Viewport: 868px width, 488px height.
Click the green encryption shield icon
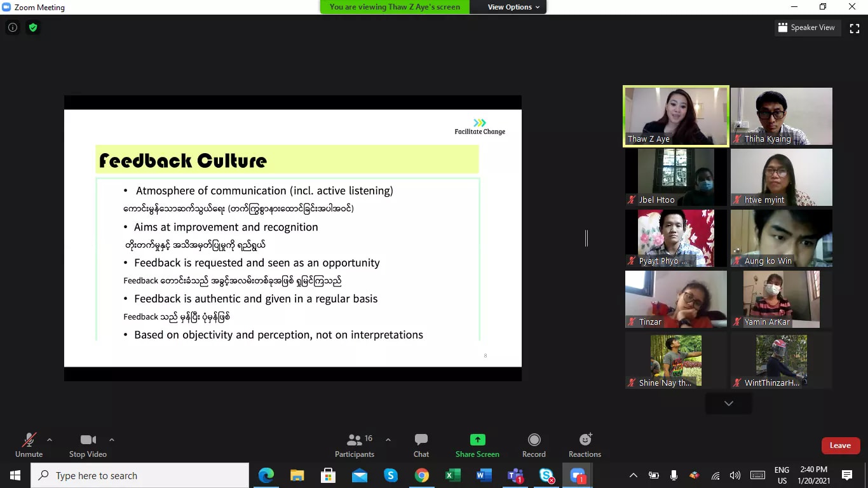pyautogui.click(x=33, y=27)
